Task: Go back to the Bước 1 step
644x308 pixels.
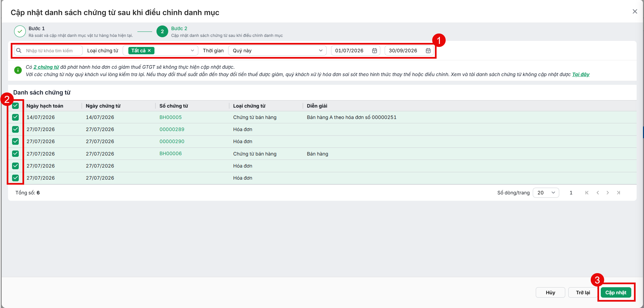Action: click(x=20, y=32)
